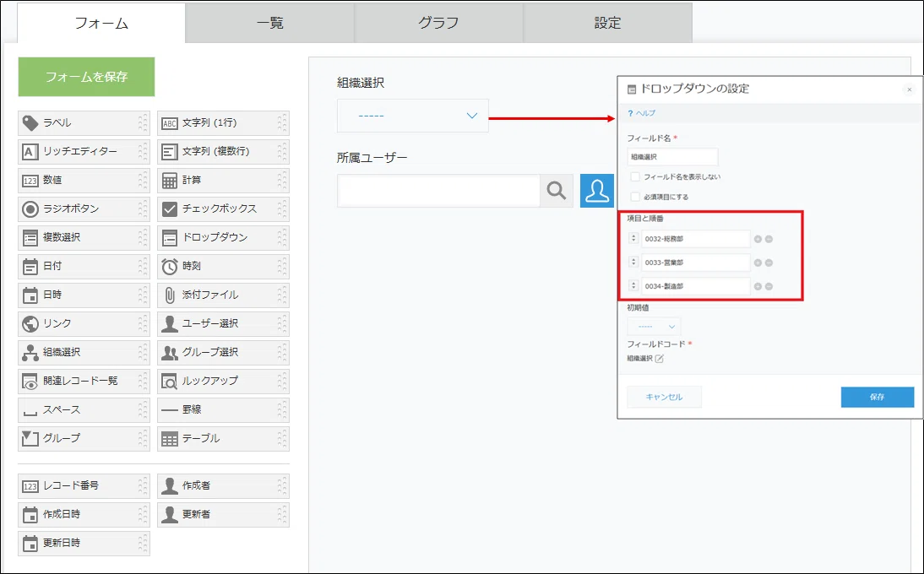
Task: Select the ドロップダウン field in palette
Action: (223, 238)
